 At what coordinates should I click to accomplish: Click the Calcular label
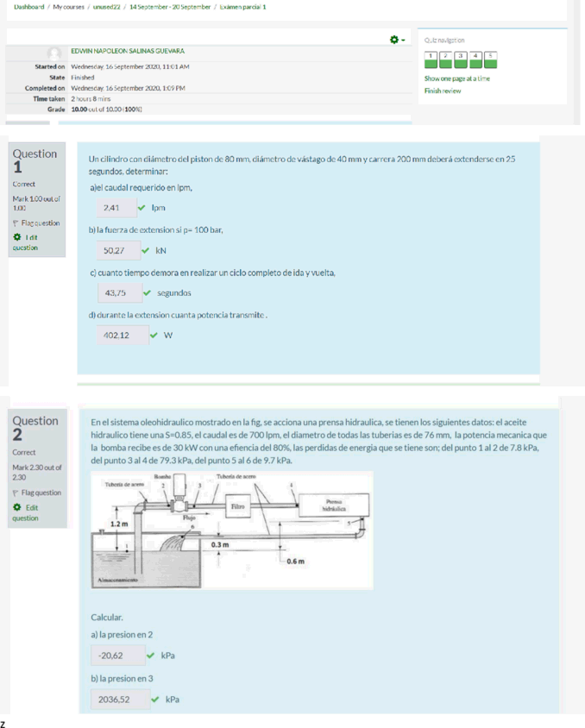pos(107,618)
